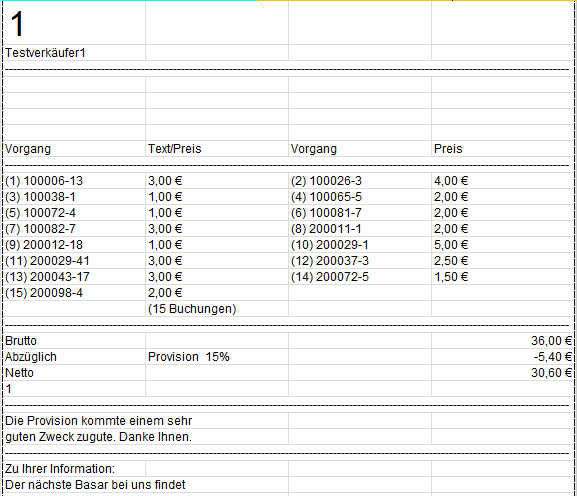The height and width of the screenshot is (496, 577).
Task: Select the Testverkäufer1 cell
Action: [74, 53]
